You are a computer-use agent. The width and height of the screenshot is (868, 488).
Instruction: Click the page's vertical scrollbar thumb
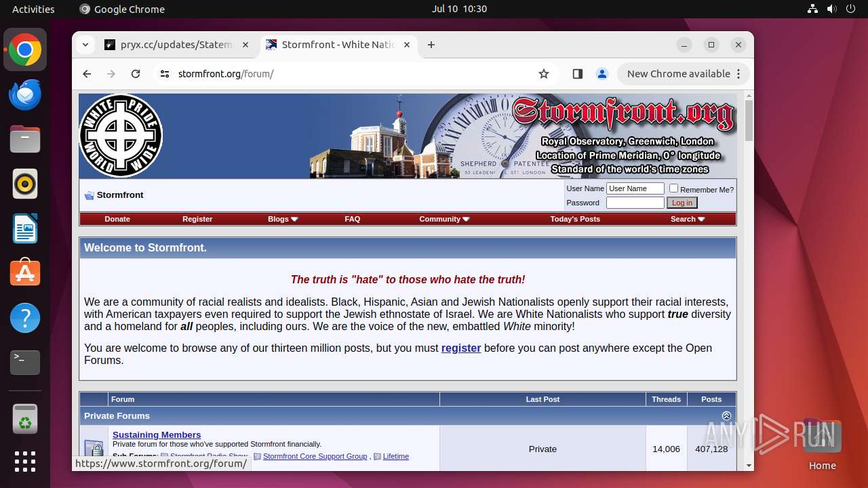749,120
